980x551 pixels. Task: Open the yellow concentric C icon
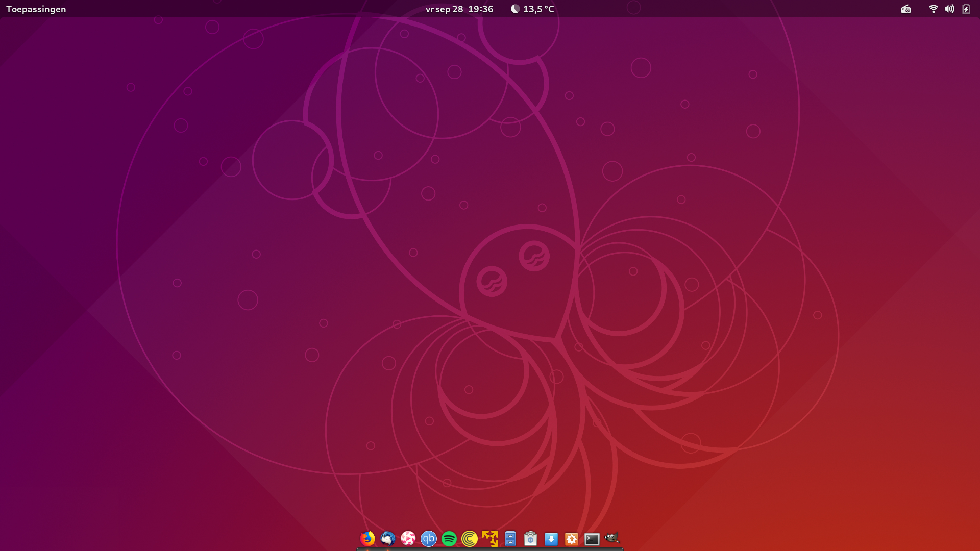point(470,538)
